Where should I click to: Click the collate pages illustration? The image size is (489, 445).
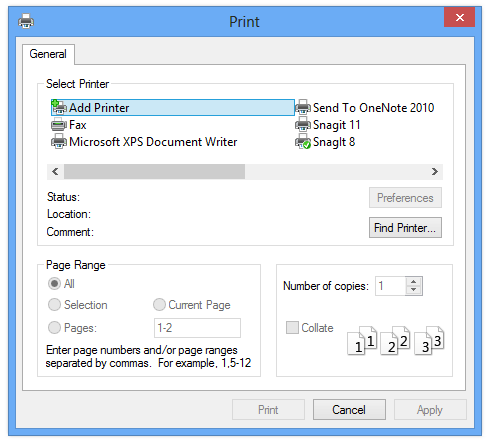(396, 340)
